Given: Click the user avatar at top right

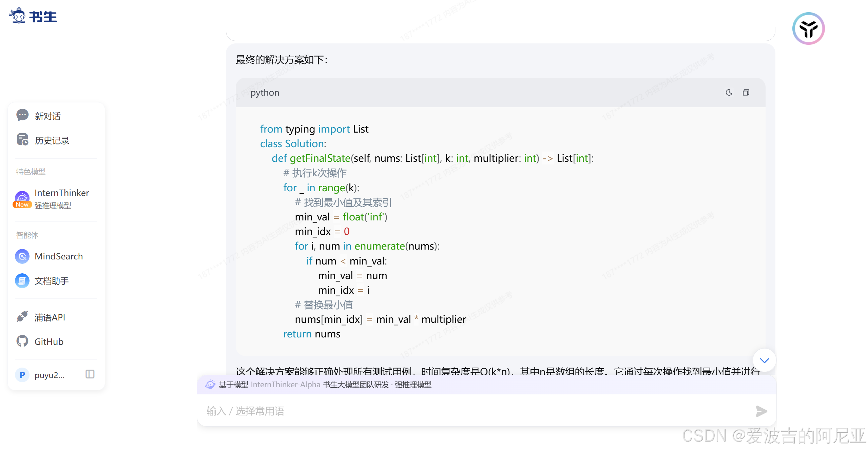Looking at the screenshot, I should pos(808,28).
